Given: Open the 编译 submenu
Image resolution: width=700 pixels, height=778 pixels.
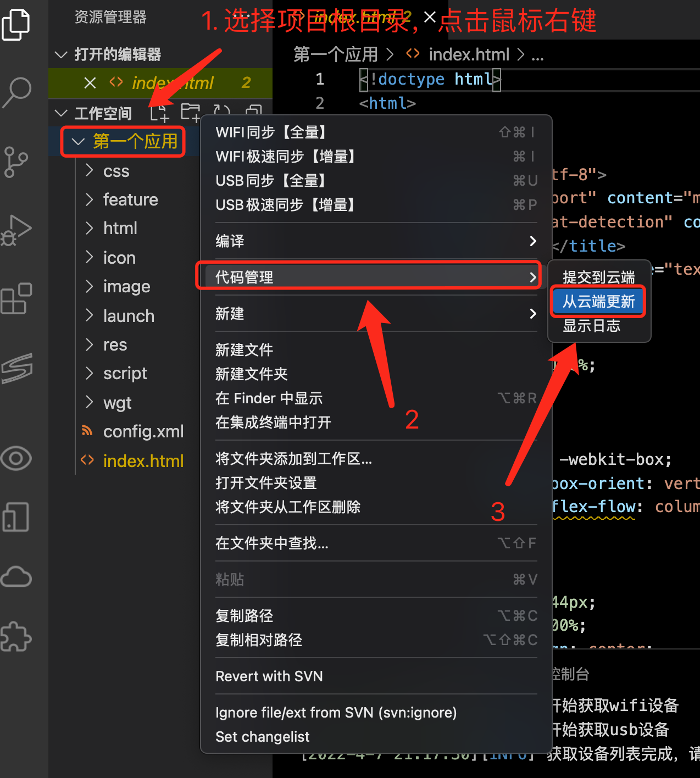Looking at the screenshot, I should 376,241.
